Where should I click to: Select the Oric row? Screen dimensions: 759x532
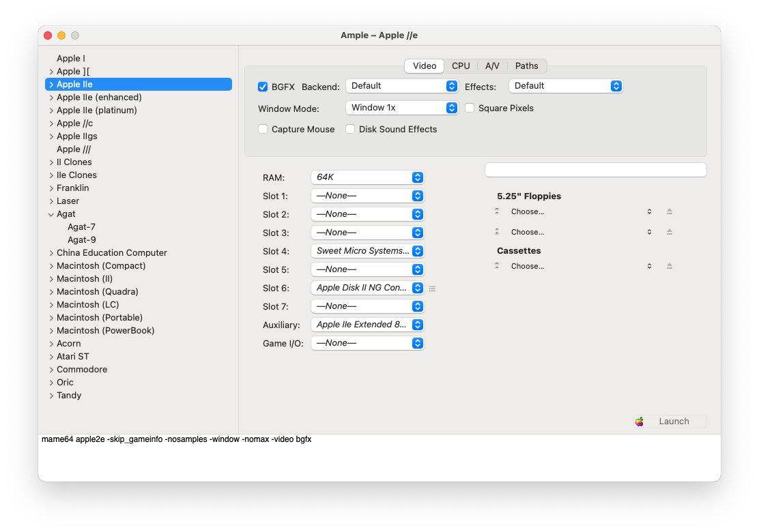[139, 382]
